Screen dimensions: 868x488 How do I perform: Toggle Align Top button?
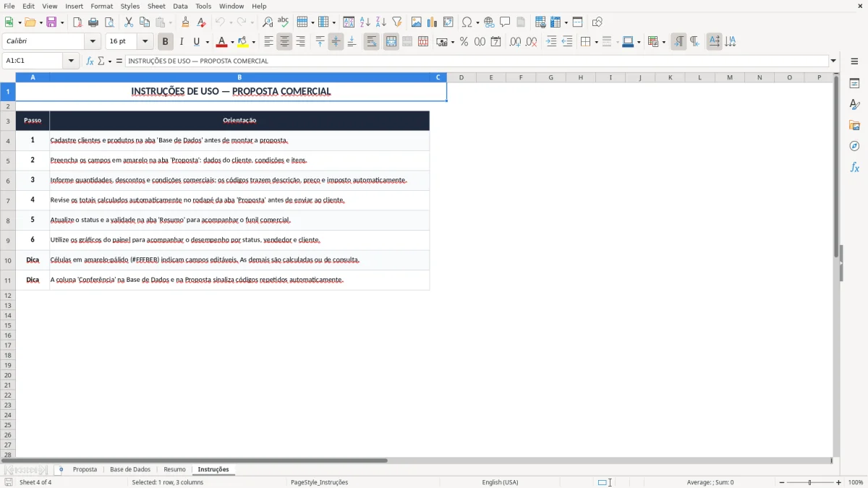tap(320, 42)
